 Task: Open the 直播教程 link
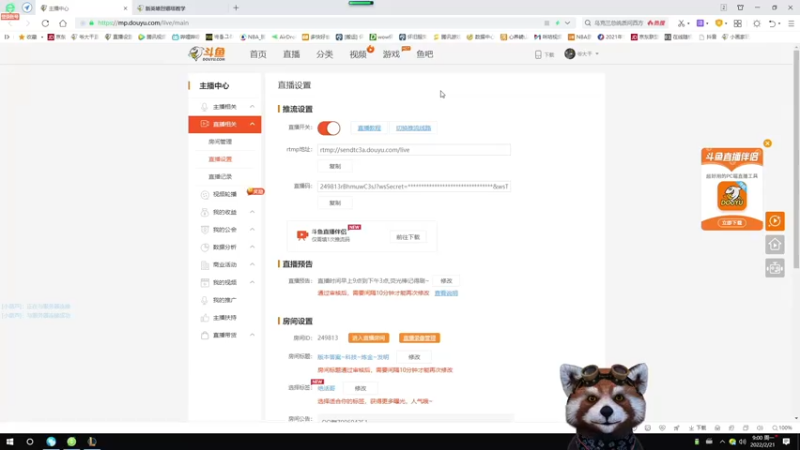(369, 128)
